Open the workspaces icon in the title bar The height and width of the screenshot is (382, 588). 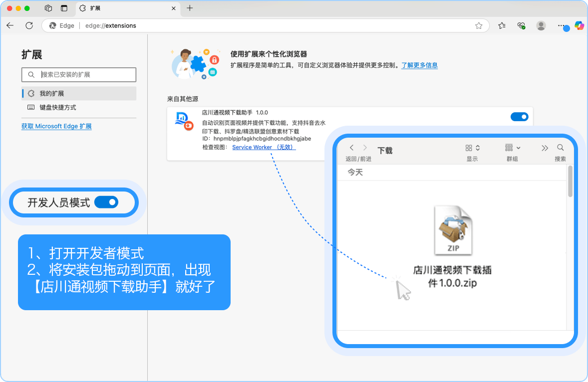(x=48, y=8)
